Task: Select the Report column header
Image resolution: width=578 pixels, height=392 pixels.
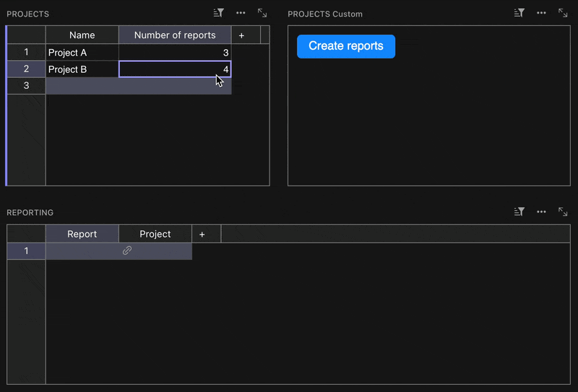Action: [x=82, y=234]
